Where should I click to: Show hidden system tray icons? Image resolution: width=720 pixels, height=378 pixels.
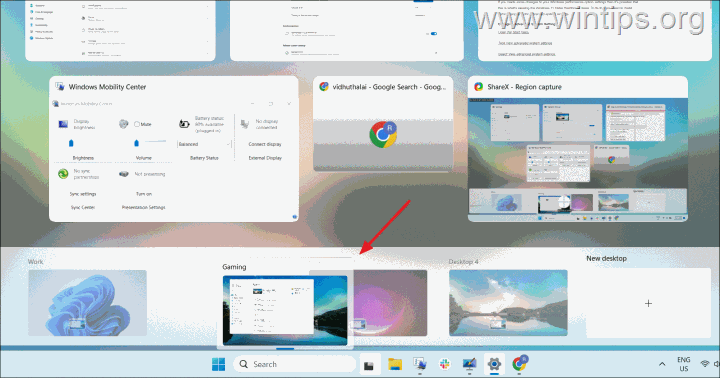[662, 364]
